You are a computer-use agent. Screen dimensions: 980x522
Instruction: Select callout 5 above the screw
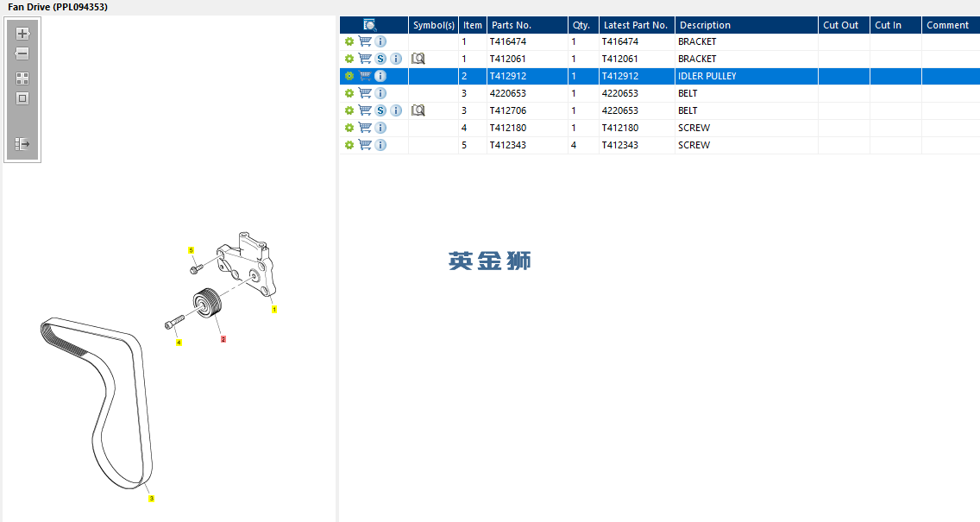tap(192, 250)
